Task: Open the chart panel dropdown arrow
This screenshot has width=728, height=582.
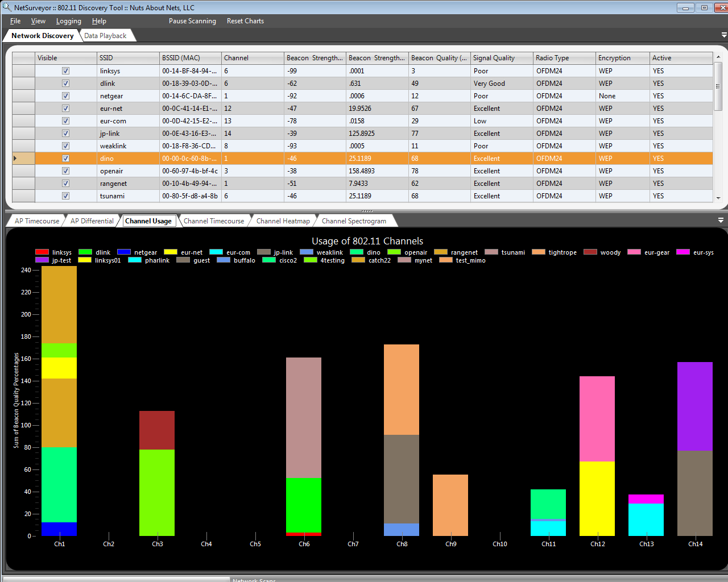Action: [721, 221]
